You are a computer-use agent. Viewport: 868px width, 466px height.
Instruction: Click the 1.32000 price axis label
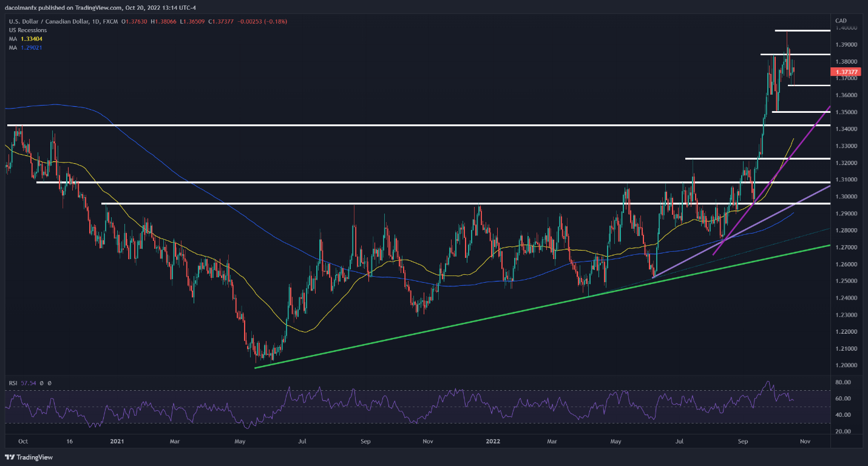pos(846,163)
